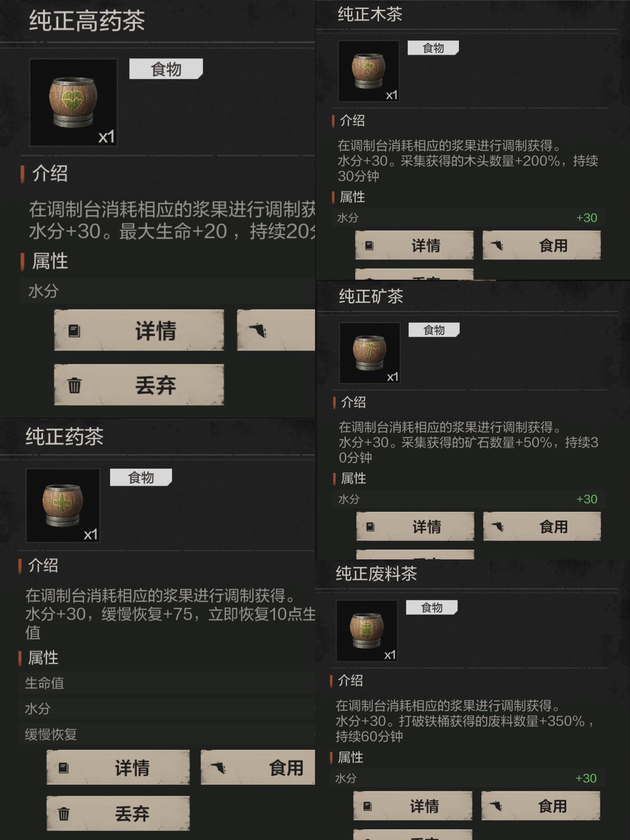
Task: Click trash can icon under 纯正药茶
Action: click(64, 814)
